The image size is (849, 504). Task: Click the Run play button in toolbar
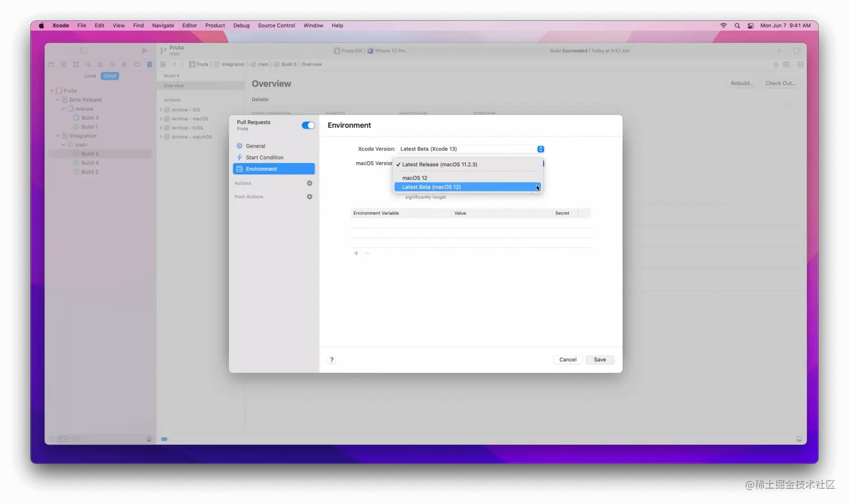[144, 51]
